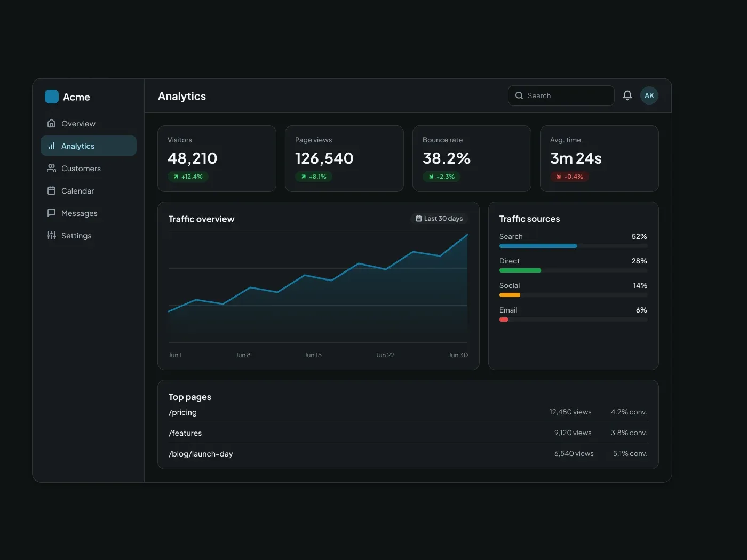Click the up arrow in +8.1% badge
The image size is (747, 560).
coord(303,177)
